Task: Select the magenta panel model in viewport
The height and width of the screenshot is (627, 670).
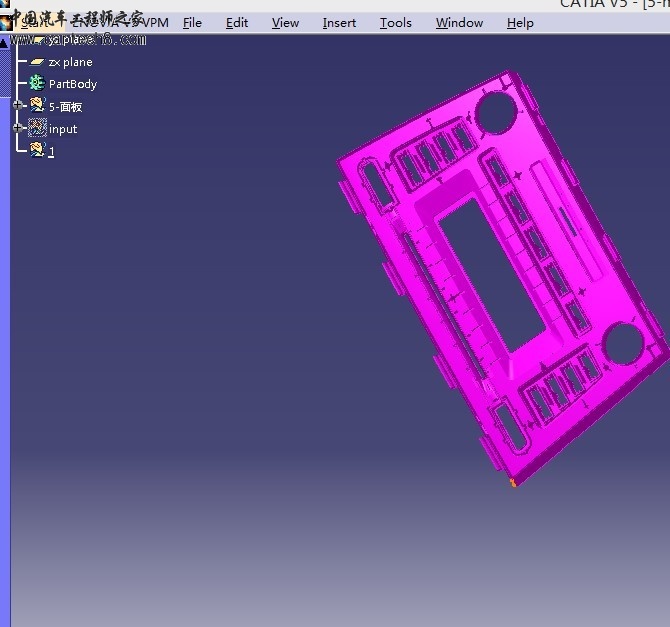Action: (501, 277)
